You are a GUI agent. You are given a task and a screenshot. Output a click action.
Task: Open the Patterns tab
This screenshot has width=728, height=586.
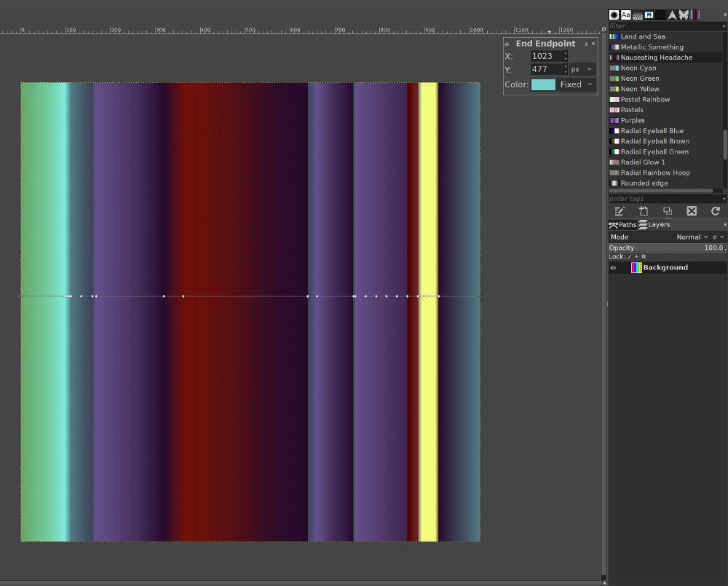[638, 15]
